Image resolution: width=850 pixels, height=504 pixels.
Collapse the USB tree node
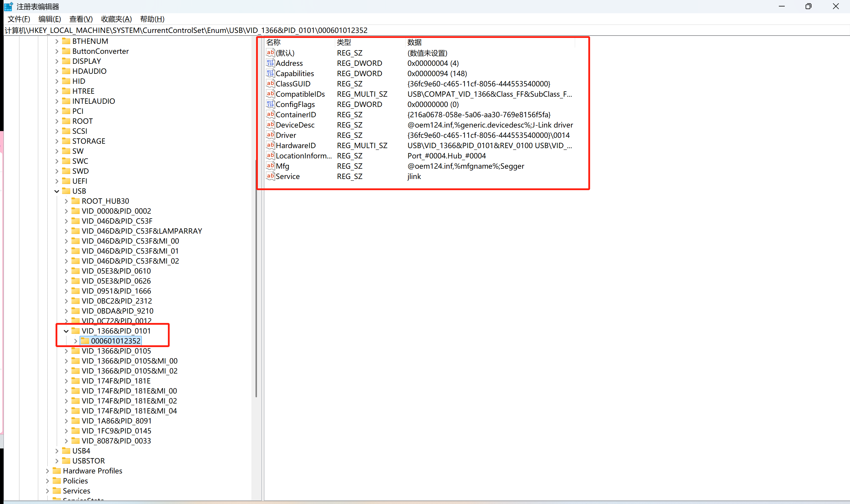point(57,191)
